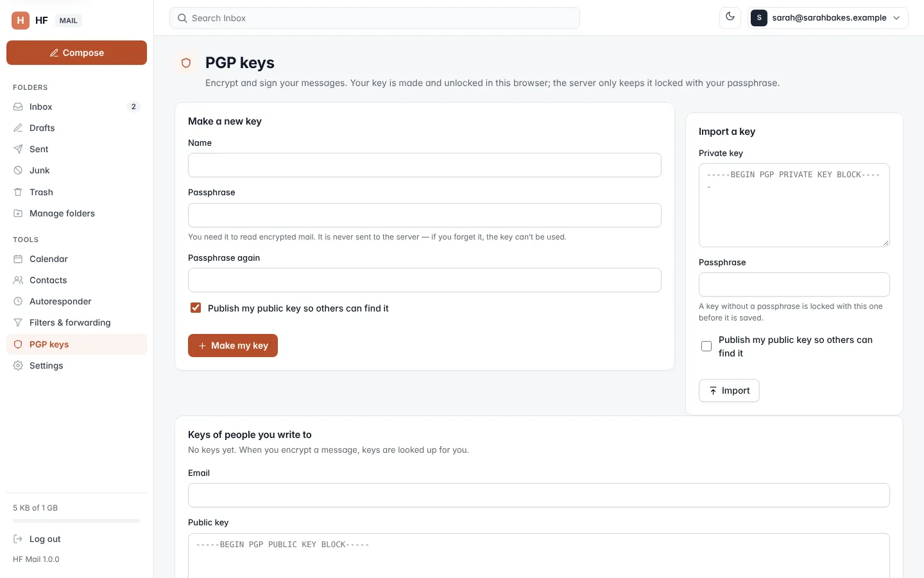Screen dimensions: 924x578
Task: Click the shield icon beside PGP keys heading
Action: 186,63
